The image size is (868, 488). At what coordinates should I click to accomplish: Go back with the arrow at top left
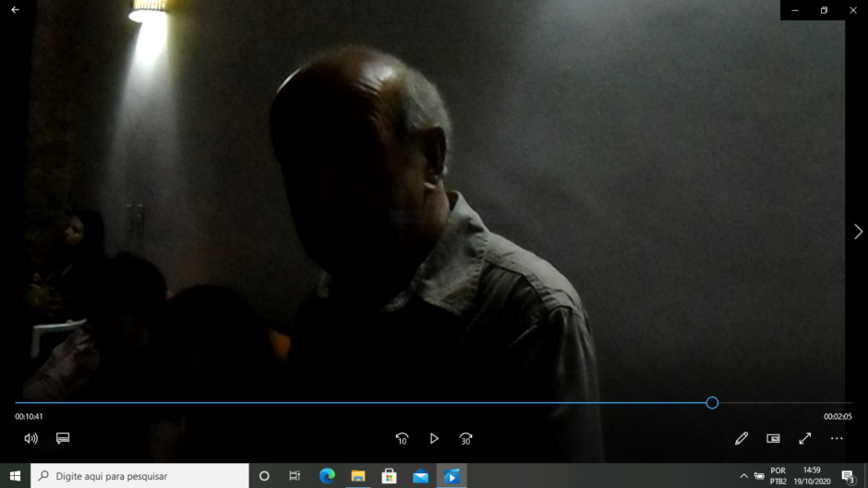(15, 9)
